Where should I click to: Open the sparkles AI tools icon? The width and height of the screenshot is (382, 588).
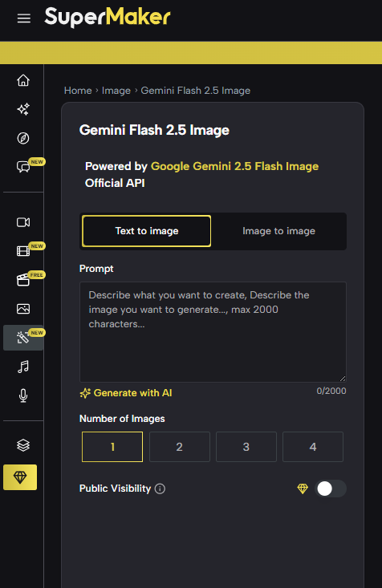23,109
